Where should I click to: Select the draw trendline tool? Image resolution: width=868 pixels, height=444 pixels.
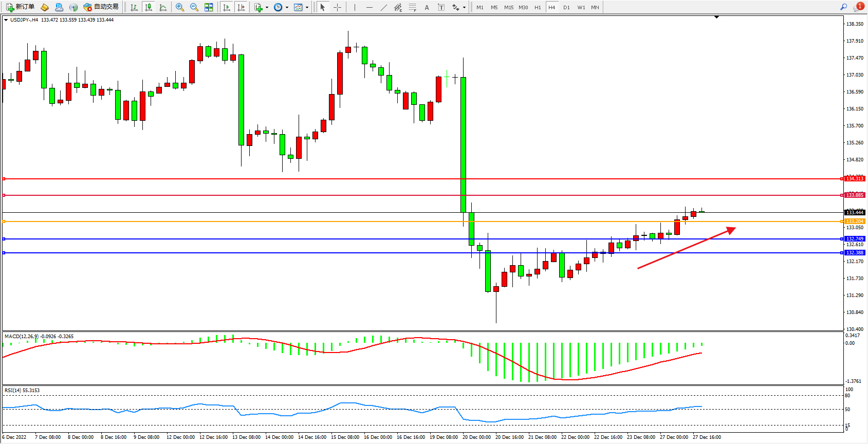click(x=384, y=7)
